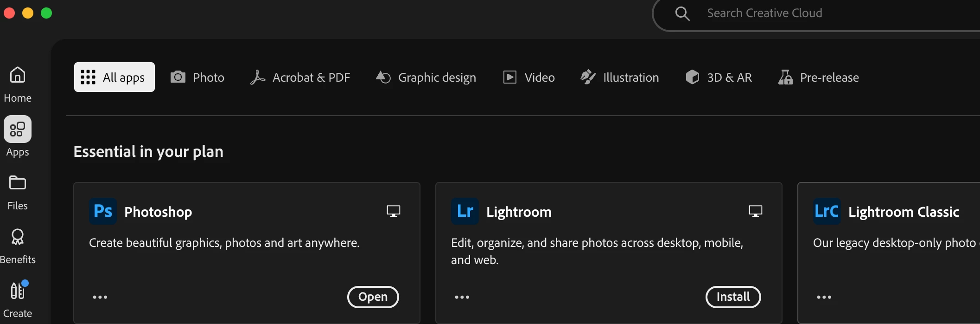980x324 pixels.
Task: Click the green fullscreen window button
Action: coord(46,13)
